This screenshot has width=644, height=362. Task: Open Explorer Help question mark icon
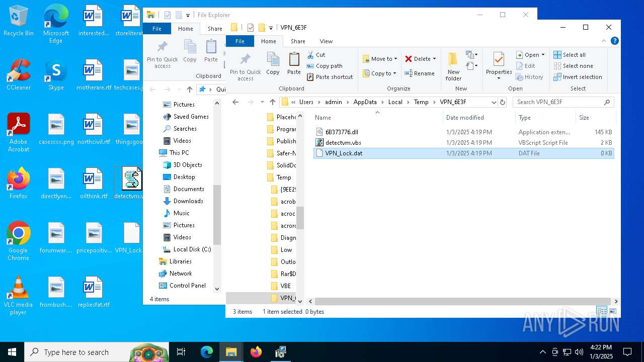[x=614, y=41]
